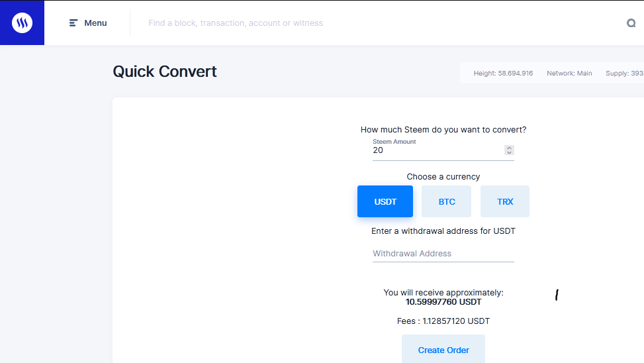Select BTC currency
Image resolution: width=644 pixels, height=363 pixels.
[447, 201]
